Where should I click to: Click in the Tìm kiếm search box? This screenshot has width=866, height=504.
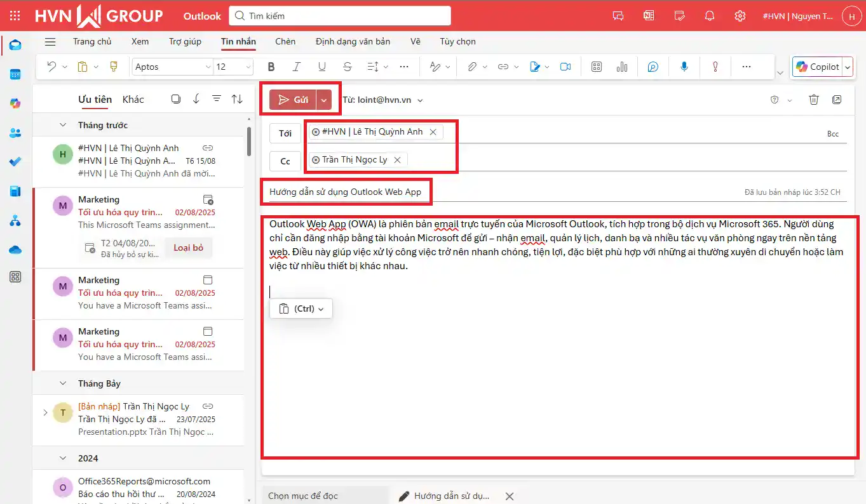tap(340, 16)
